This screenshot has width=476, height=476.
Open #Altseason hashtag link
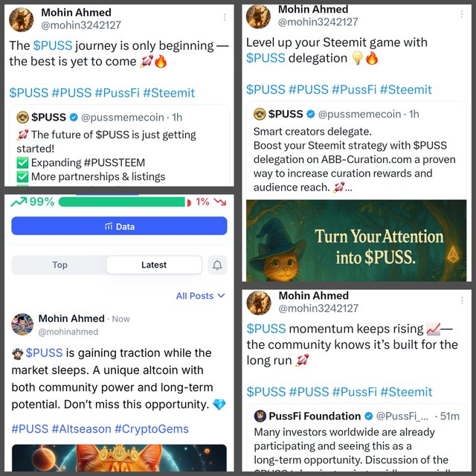pyautogui.click(x=81, y=429)
